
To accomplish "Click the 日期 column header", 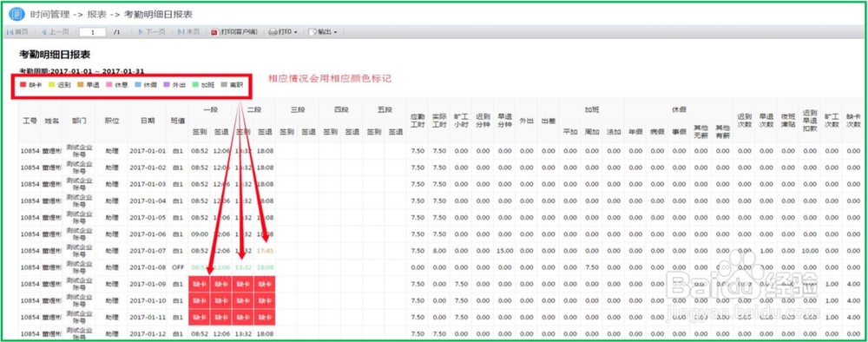I will (x=148, y=120).
